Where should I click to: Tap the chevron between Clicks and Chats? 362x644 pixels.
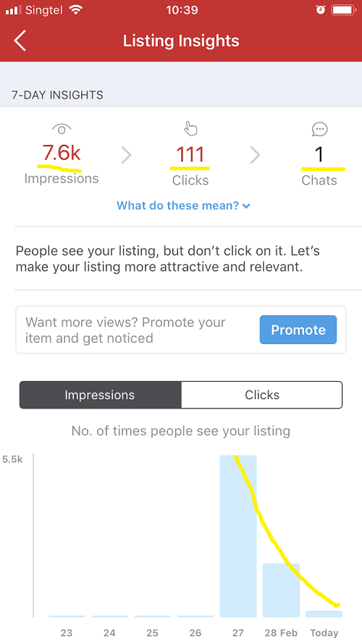[x=256, y=155]
